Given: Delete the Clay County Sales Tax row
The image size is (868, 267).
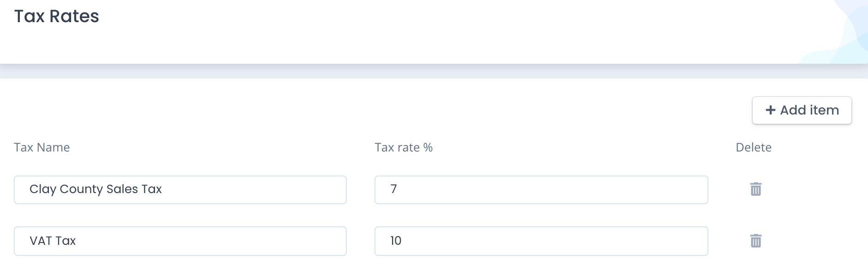Looking at the screenshot, I should click(x=755, y=189).
